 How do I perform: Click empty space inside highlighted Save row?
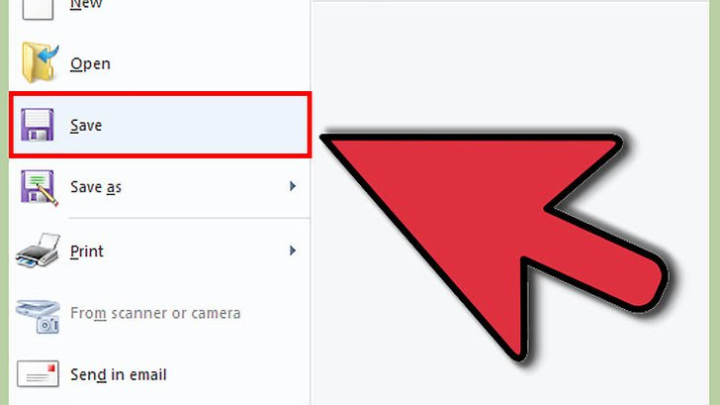tap(207, 125)
